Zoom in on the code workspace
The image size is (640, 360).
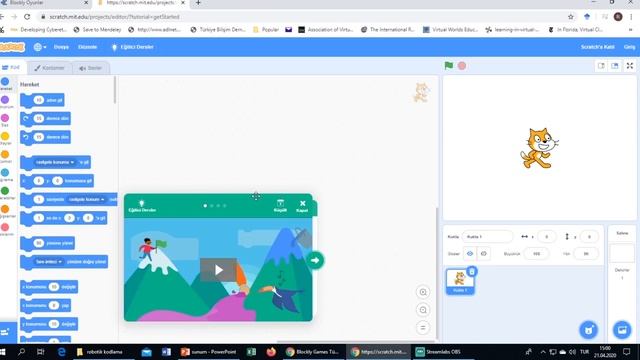[x=423, y=292]
